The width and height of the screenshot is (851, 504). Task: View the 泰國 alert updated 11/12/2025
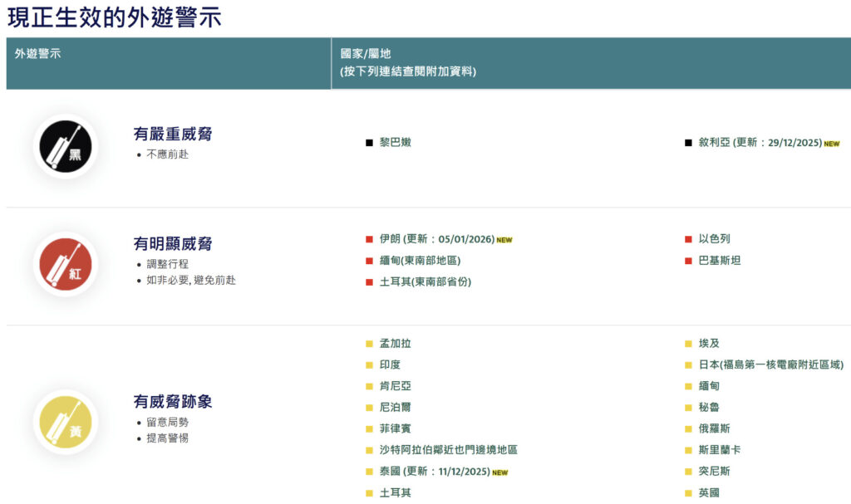[433, 472]
